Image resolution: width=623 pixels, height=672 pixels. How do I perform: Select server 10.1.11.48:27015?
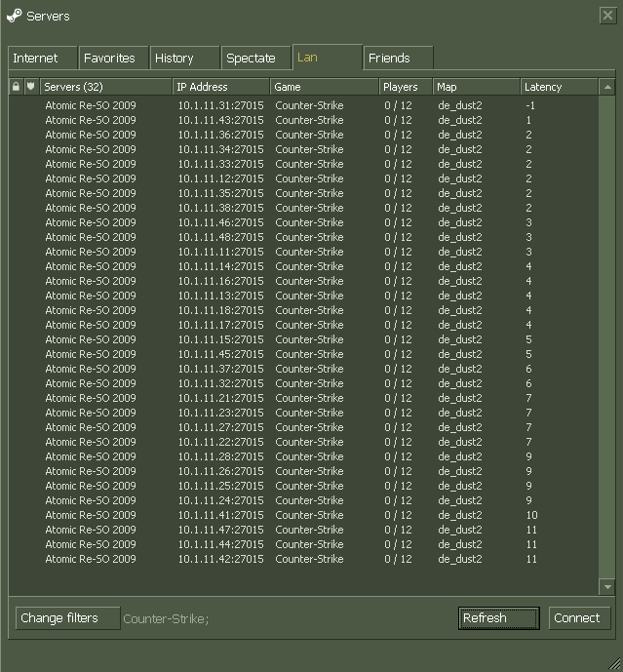[303, 237]
